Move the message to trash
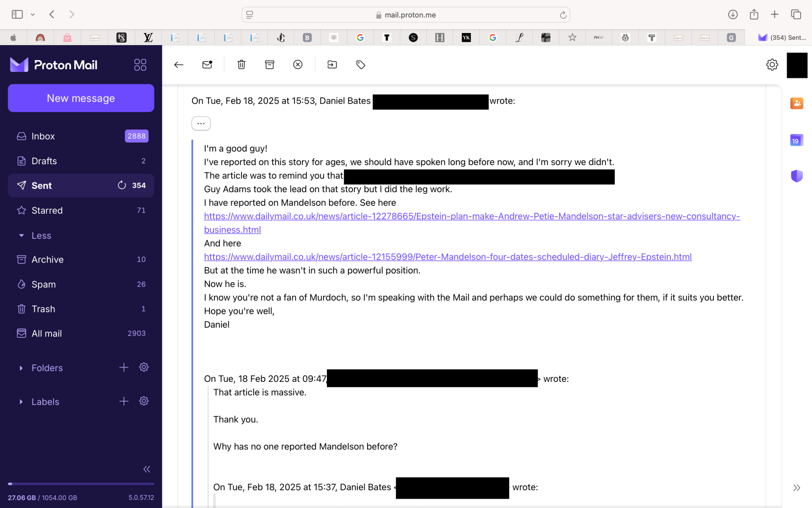This screenshot has height=508, width=812. 241,65
